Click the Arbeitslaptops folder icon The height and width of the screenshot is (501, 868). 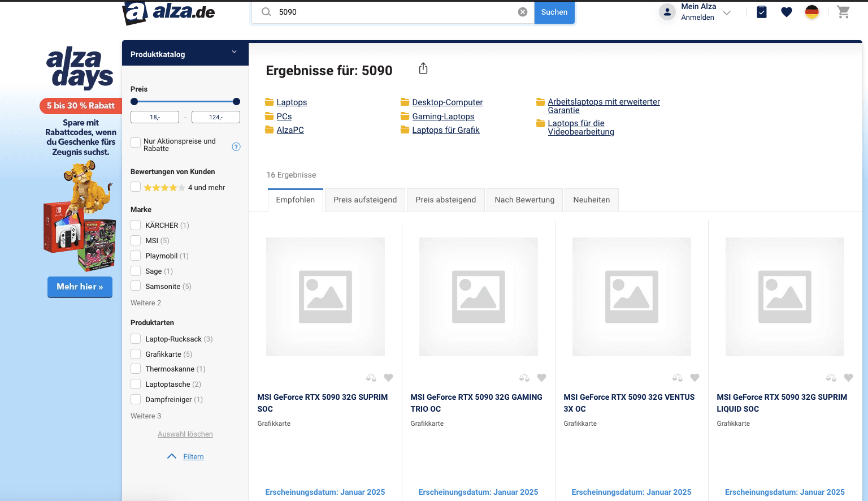point(541,102)
